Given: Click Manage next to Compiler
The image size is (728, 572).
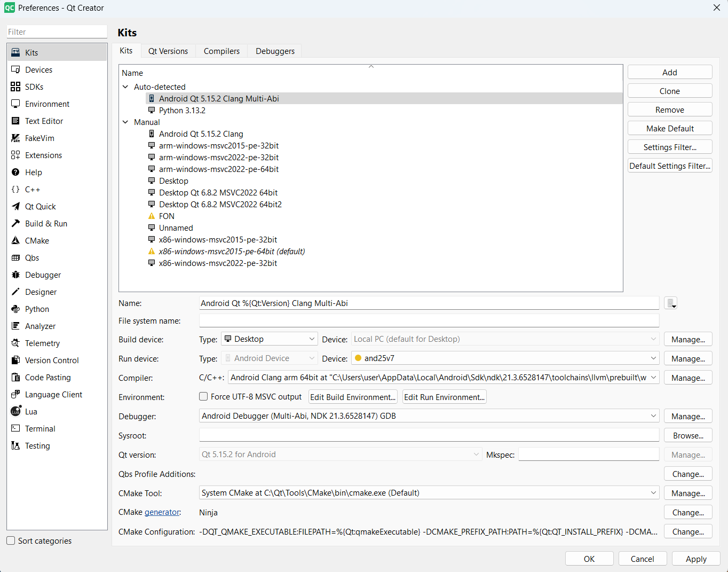Looking at the screenshot, I should click(688, 378).
